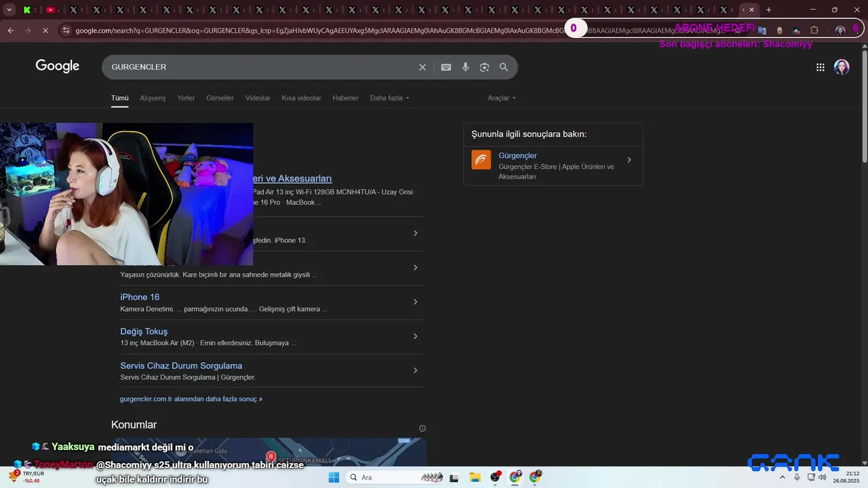Screen dimensions: 868x488
Task: Expand the Daha fazla dropdown
Action: tap(390, 98)
